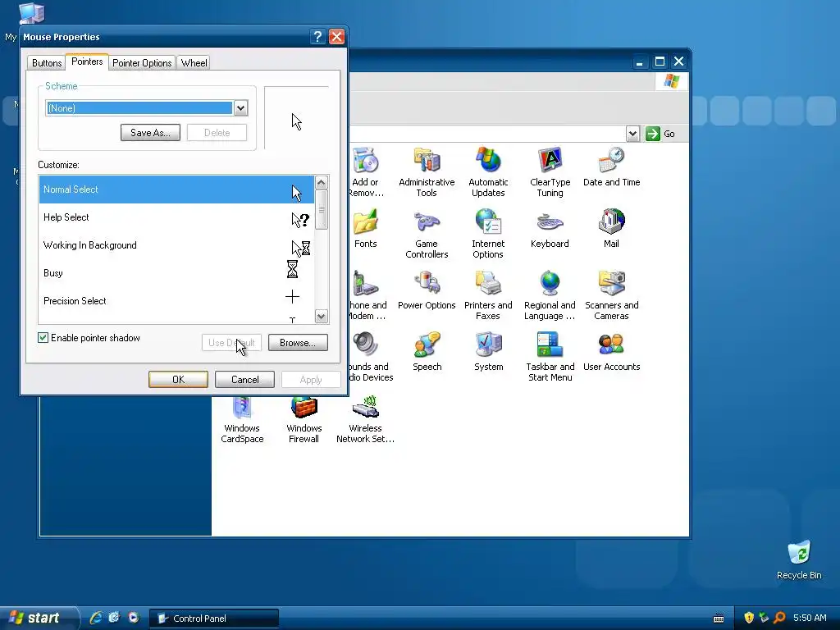The image size is (840, 630).
Task: Switch to the Buttons tab
Action: [47, 62]
